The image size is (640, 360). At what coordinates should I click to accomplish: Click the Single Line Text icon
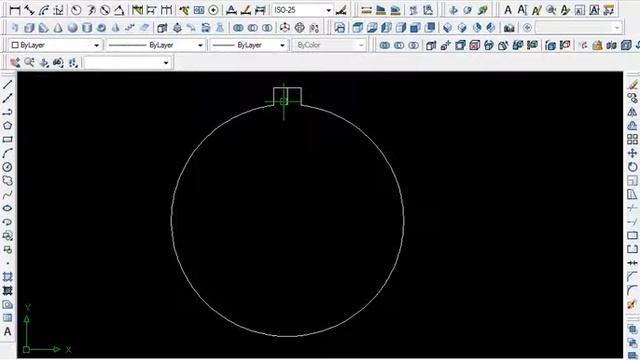(522, 10)
